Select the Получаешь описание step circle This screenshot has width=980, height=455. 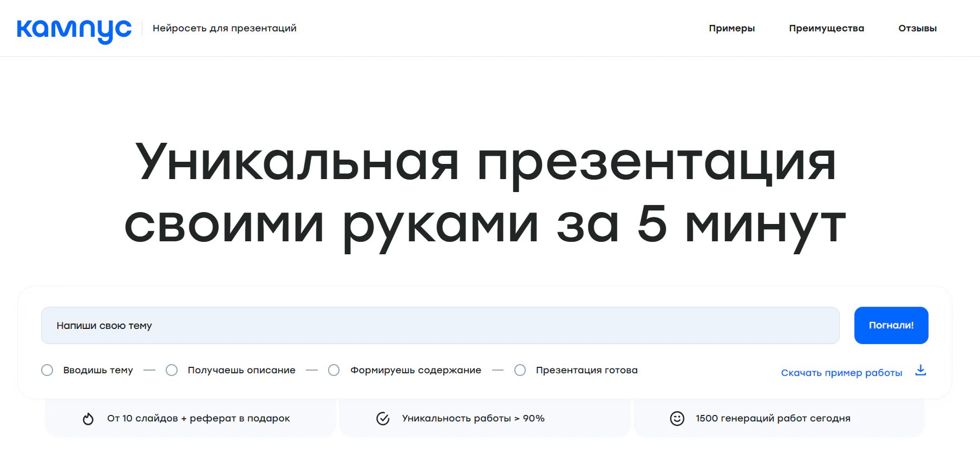pos(172,370)
